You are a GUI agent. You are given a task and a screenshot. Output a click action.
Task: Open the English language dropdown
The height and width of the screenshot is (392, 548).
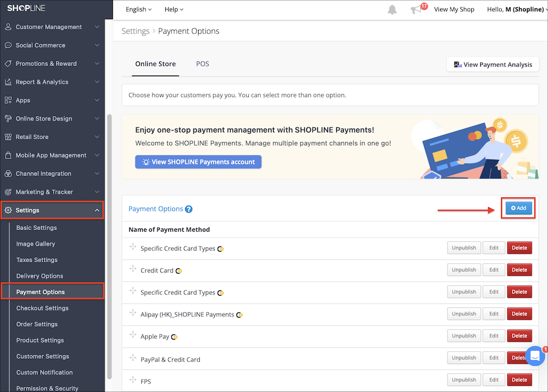(x=138, y=9)
